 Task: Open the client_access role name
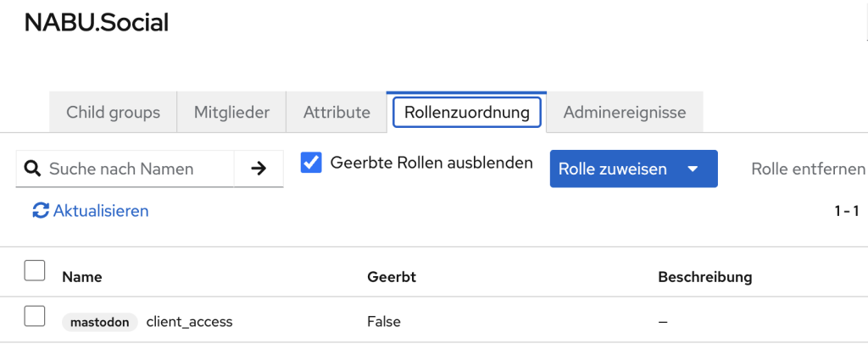click(x=189, y=322)
